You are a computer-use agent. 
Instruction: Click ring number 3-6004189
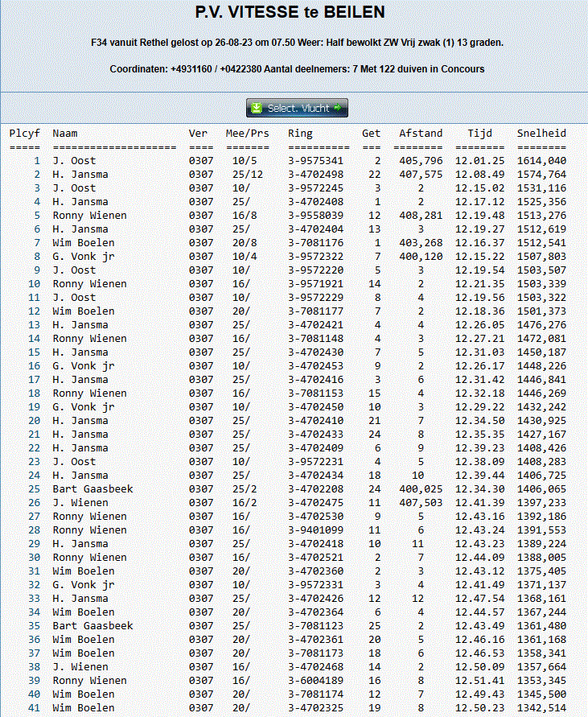[315, 681]
